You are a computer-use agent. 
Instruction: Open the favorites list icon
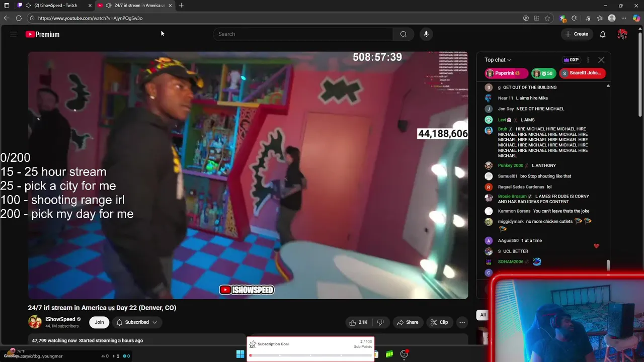click(x=600, y=18)
